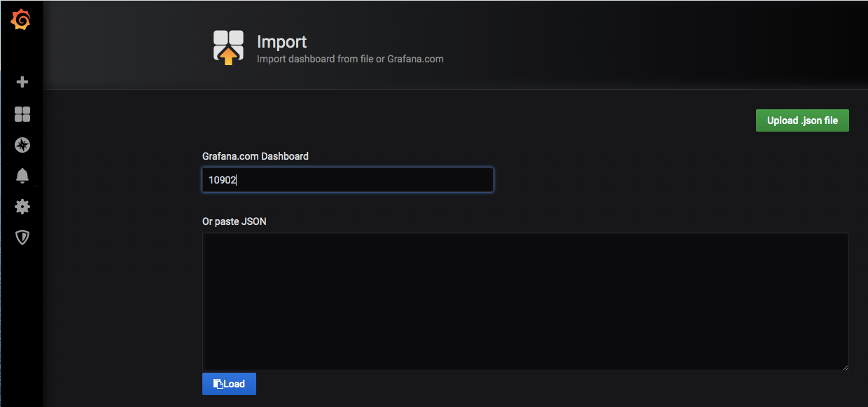Image resolution: width=868 pixels, height=407 pixels.
Task: Click the Import page title heading
Action: 282,42
